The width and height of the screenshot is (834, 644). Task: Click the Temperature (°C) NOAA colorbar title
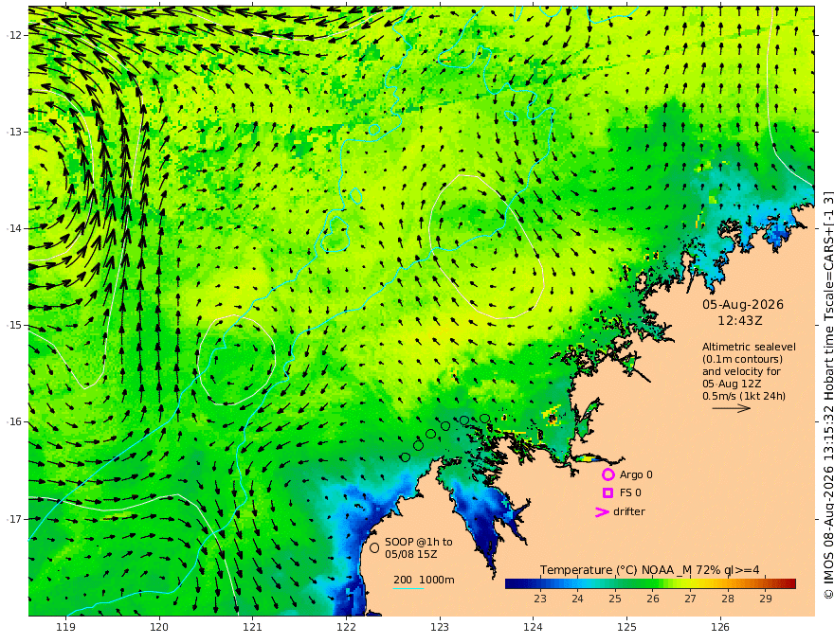(650, 570)
